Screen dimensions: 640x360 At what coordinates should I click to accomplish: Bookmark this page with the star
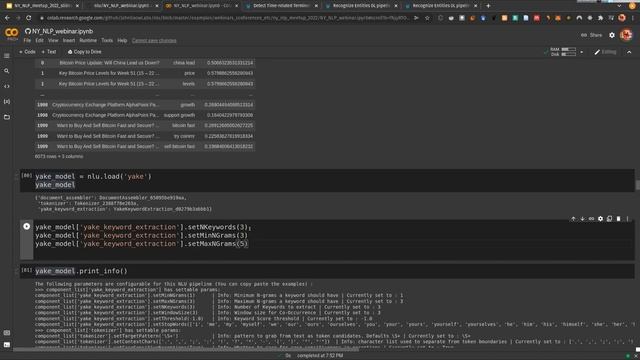[427, 18]
